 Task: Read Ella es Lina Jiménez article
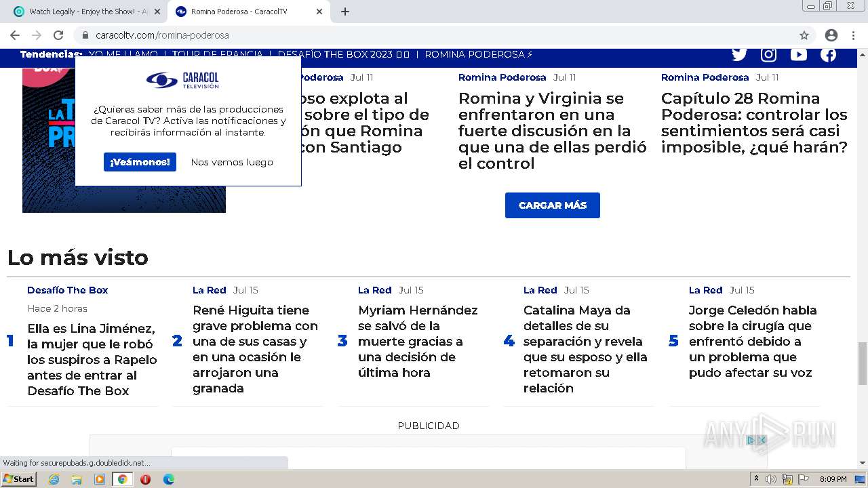click(x=92, y=360)
